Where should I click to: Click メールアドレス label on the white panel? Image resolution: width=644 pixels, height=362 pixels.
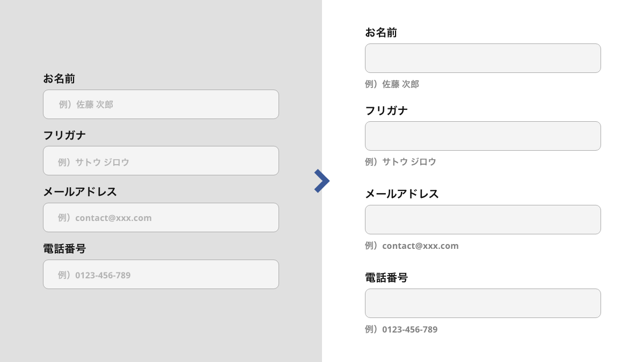[402, 194]
